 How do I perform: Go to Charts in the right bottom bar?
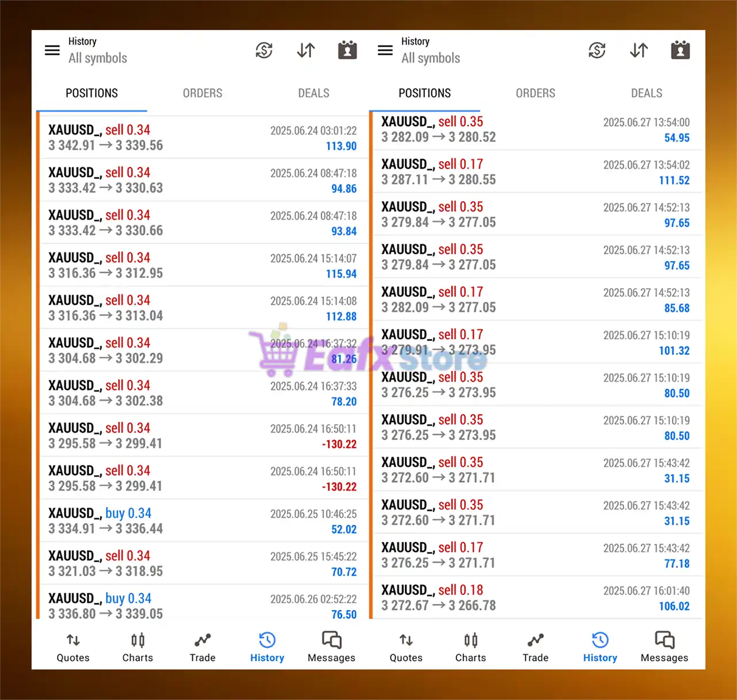[470, 648]
